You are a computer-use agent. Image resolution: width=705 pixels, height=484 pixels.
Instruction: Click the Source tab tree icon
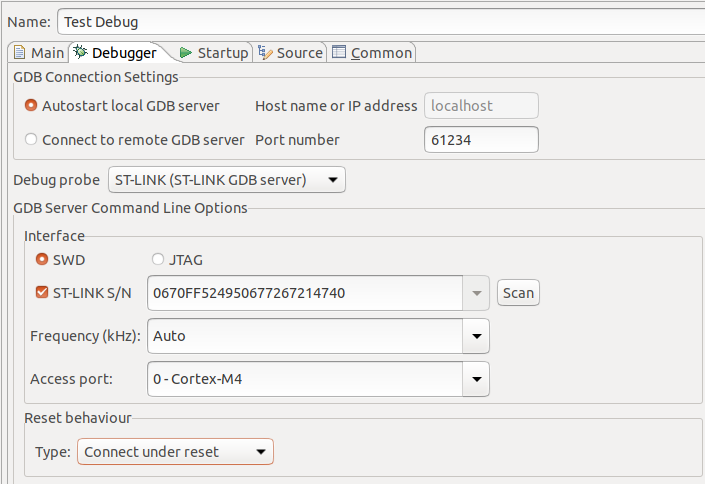265,53
